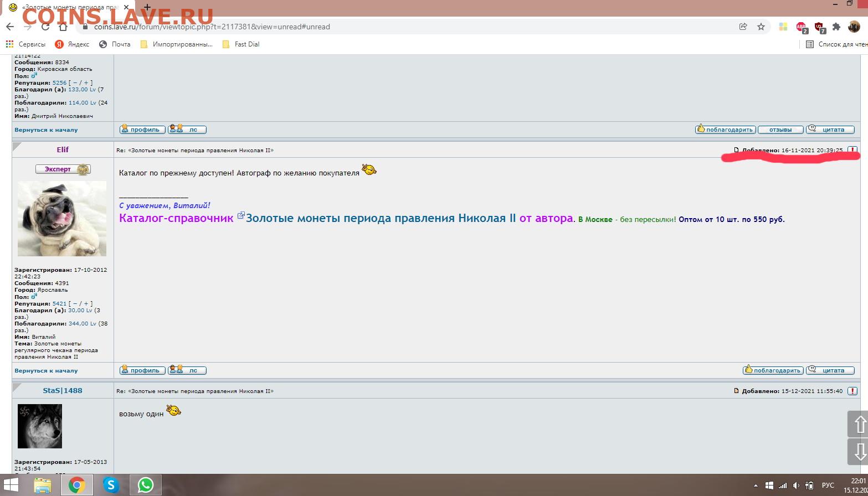Open the Импортированные bookmarks folder
The width and height of the screenshot is (868, 496).
(176, 44)
